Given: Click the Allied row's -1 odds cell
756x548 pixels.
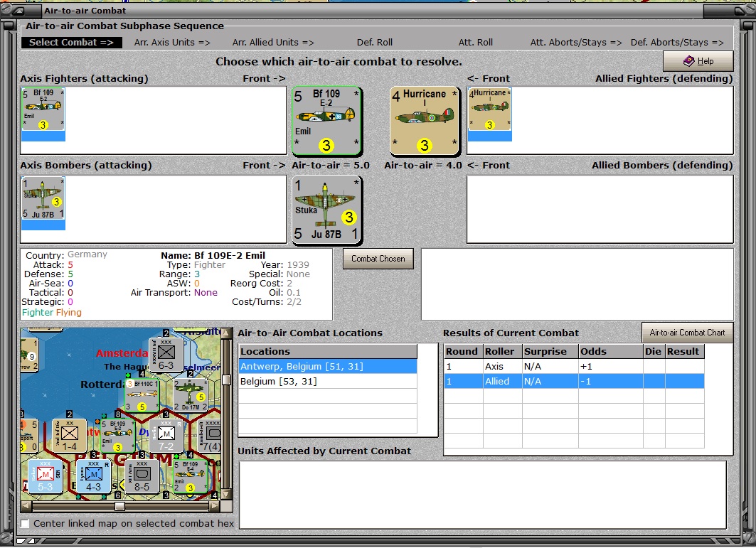Looking at the screenshot, I should tap(611, 381).
